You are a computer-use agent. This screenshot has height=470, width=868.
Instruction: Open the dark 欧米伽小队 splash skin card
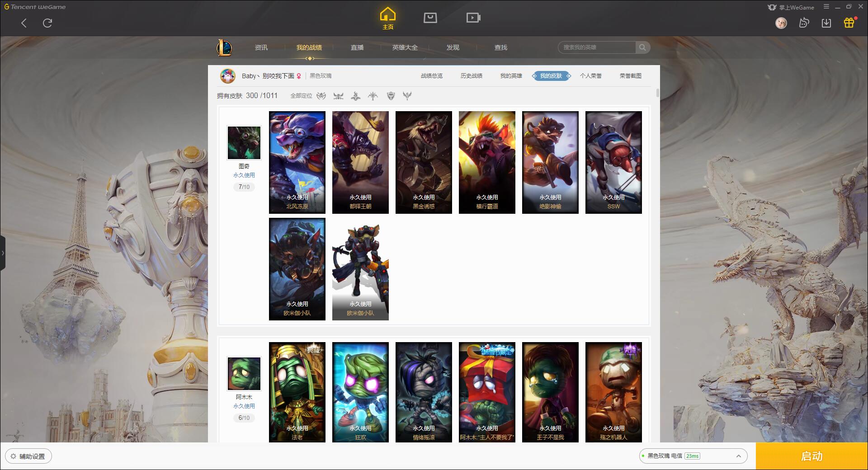click(297, 269)
